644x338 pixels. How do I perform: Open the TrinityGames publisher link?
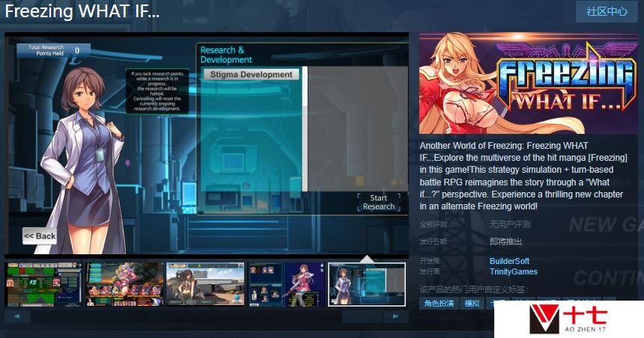[514, 271]
